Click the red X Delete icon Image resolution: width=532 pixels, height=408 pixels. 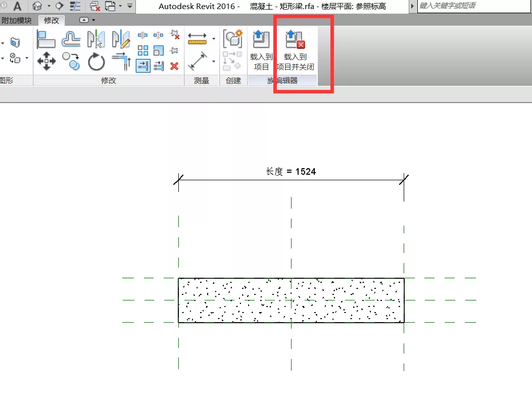click(174, 66)
